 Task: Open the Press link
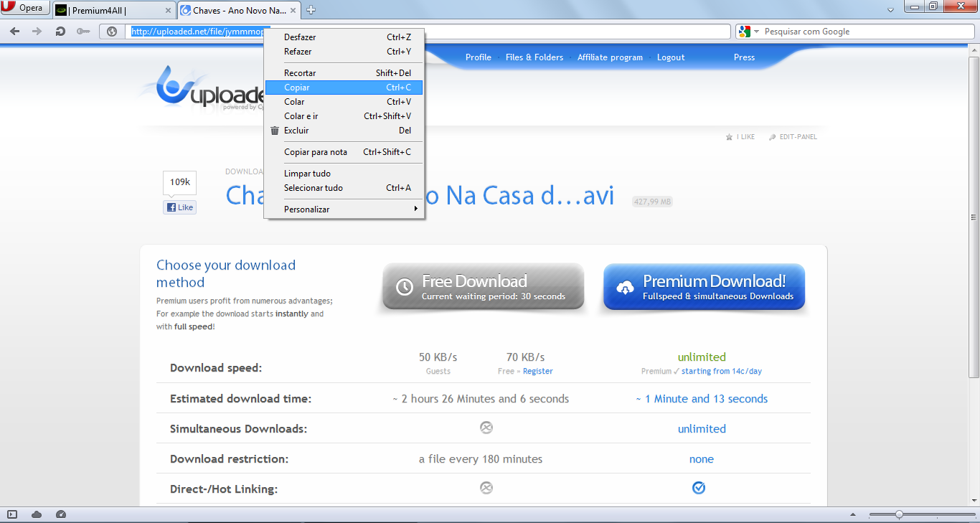point(744,57)
